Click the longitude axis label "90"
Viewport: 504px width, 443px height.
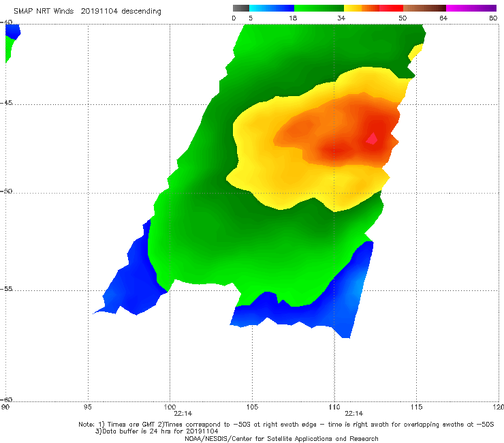coord(5,407)
